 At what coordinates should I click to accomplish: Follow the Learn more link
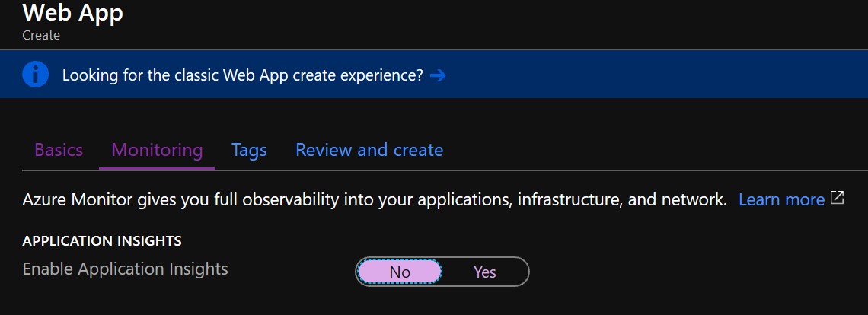point(782,199)
